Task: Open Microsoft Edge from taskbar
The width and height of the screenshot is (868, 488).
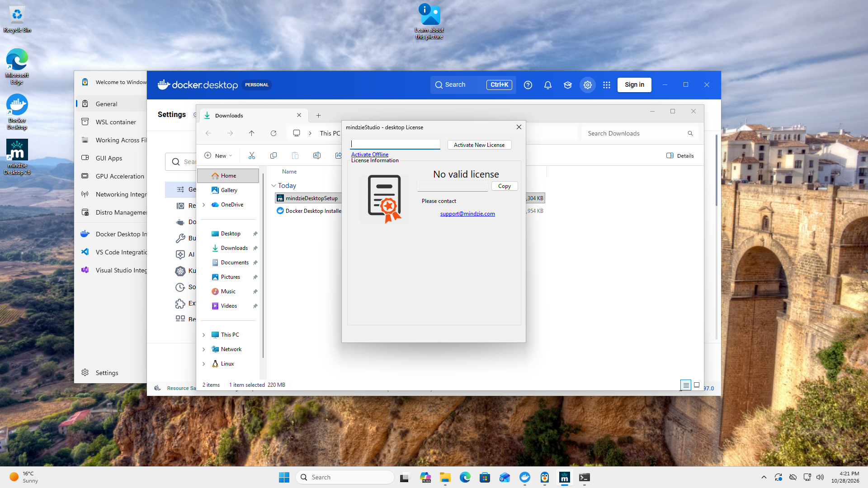Action: point(465,477)
